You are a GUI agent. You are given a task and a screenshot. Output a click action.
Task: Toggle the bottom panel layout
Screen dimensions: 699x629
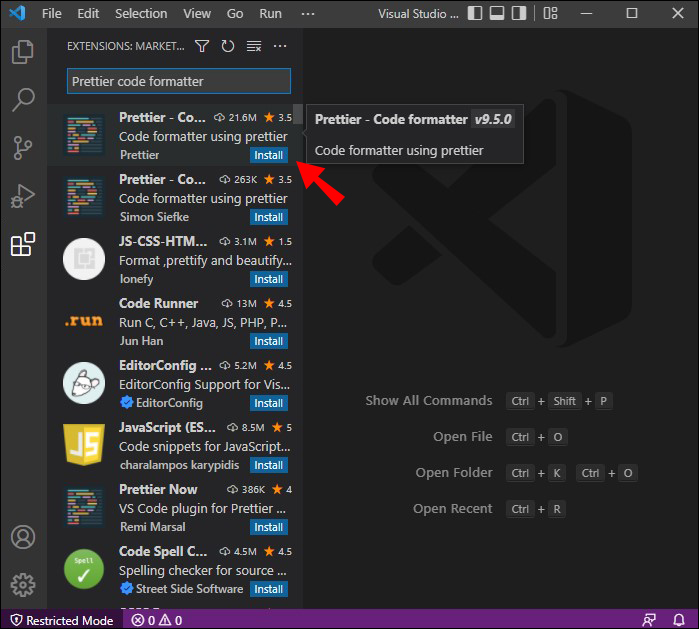tap(497, 13)
